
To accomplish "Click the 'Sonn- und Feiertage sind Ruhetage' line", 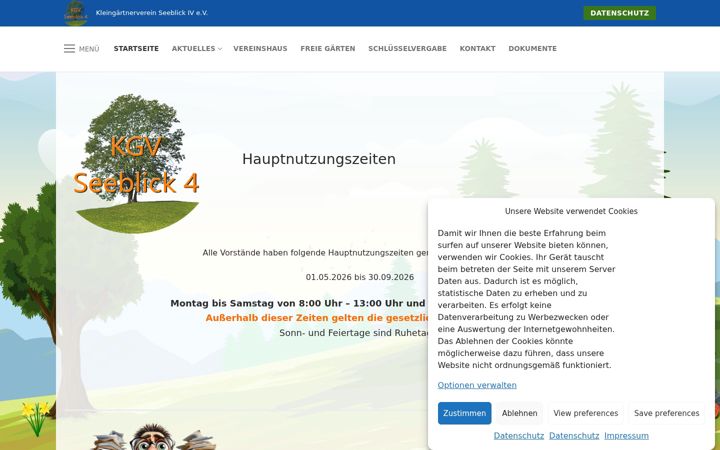I will (x=354, y=333).
